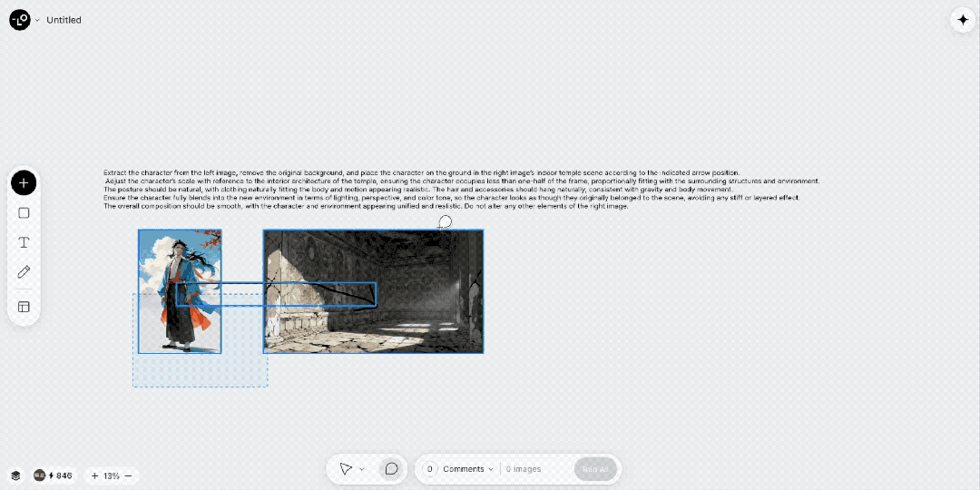Image resolution: width=980 pixels, height=490 pixels.
Task: Click the sparkle AI assistant icon
Action: (x=962, y=20)
